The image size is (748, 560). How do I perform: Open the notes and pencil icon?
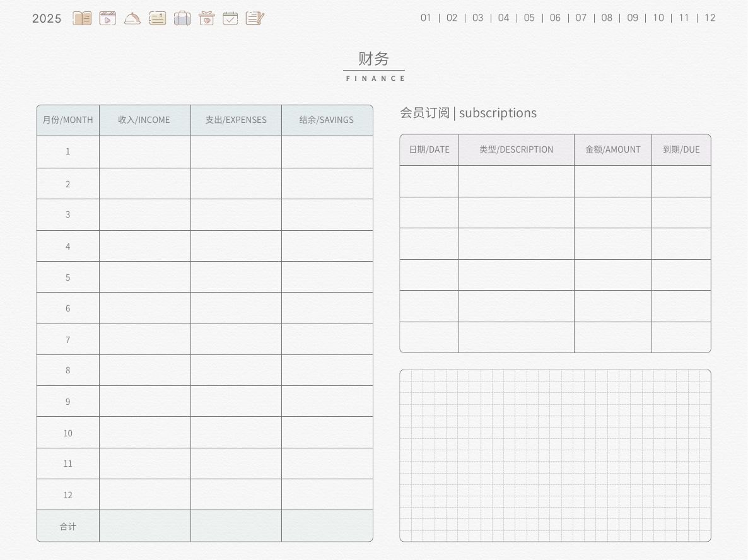tap(255, 18)
